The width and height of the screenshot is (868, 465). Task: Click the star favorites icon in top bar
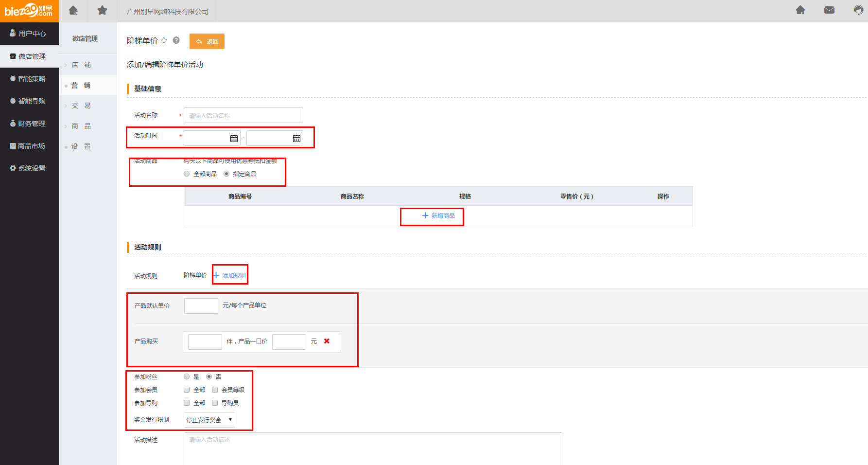coord(102,10)
